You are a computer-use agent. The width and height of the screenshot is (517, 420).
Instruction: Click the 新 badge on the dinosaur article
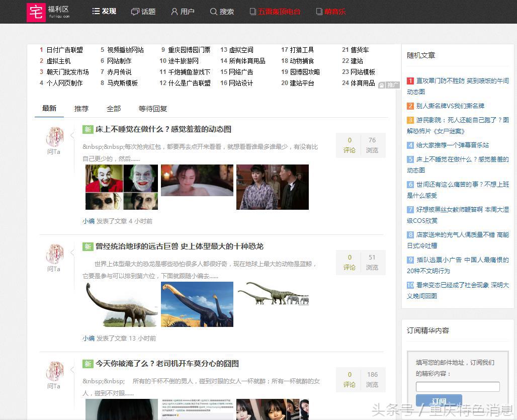[x=88, y=246]
